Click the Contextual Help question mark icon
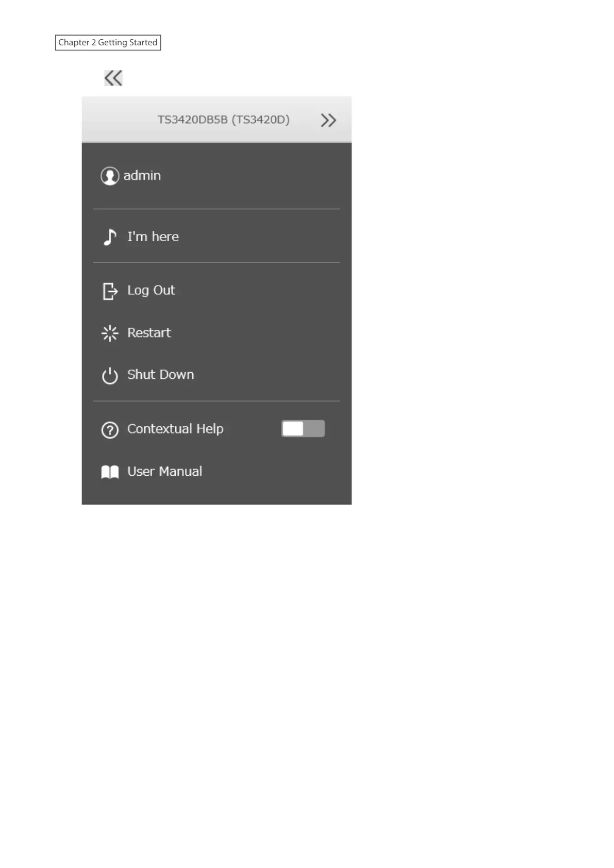This screenshot has width=614, height=868. pos(110,430)
